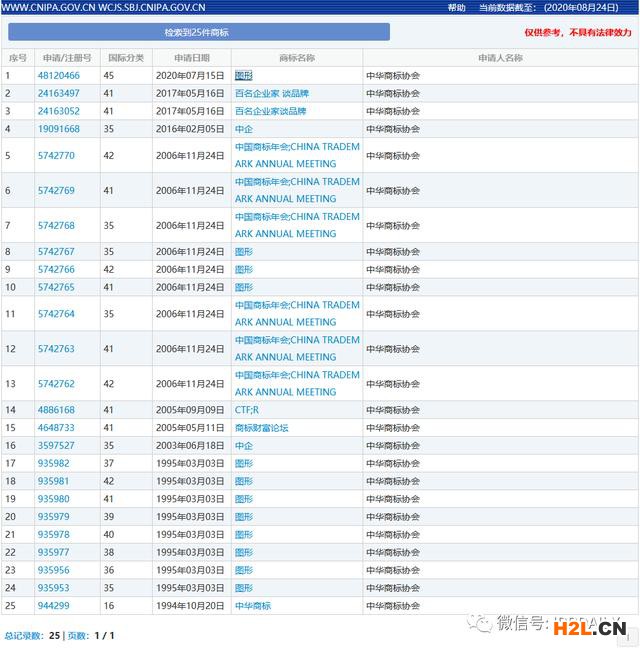Screen dimensions: 640x651
Task: Open registration number 935953
Action: click(x=53, y=588)
